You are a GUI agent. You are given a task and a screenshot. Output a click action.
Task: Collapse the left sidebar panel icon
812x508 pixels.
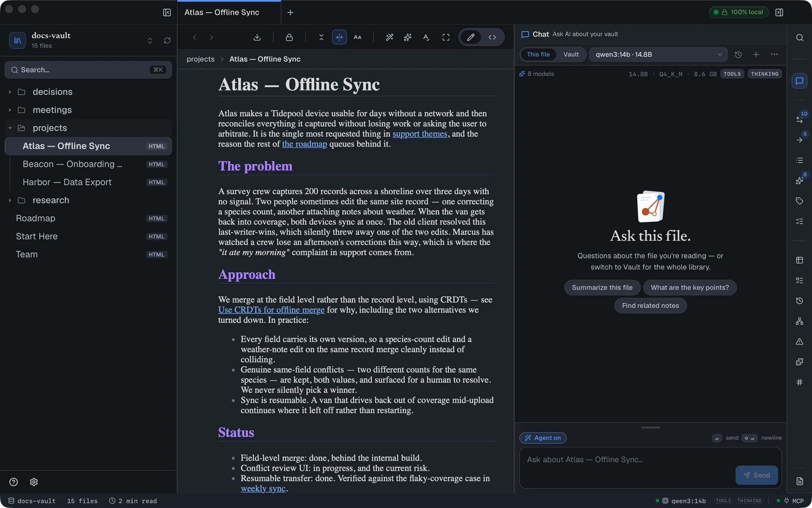point(167,12)
